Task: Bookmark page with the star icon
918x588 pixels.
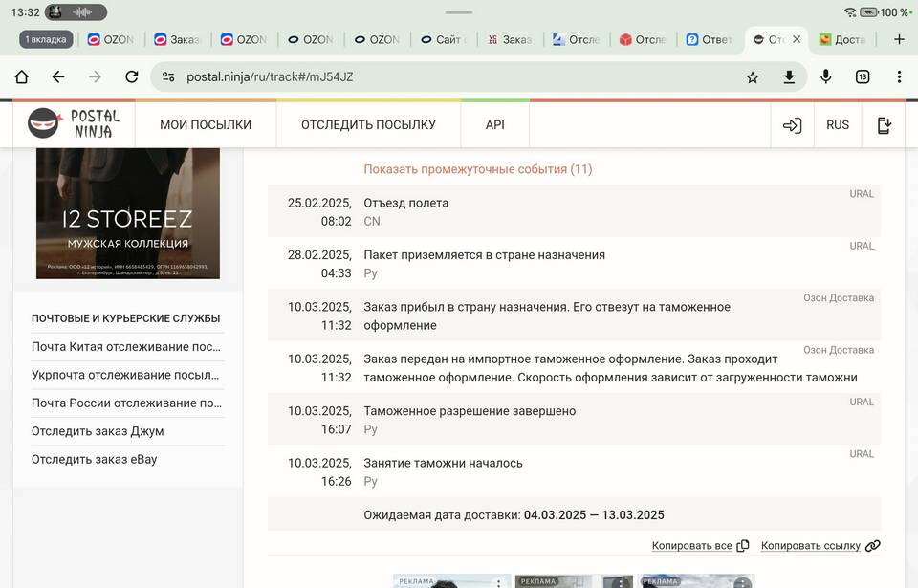Action: point(753,77)
